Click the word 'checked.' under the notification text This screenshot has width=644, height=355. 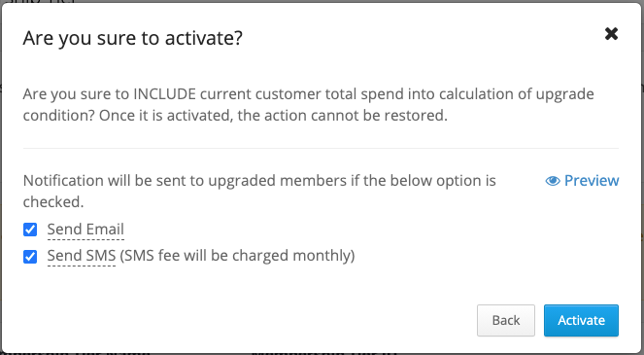53,202
